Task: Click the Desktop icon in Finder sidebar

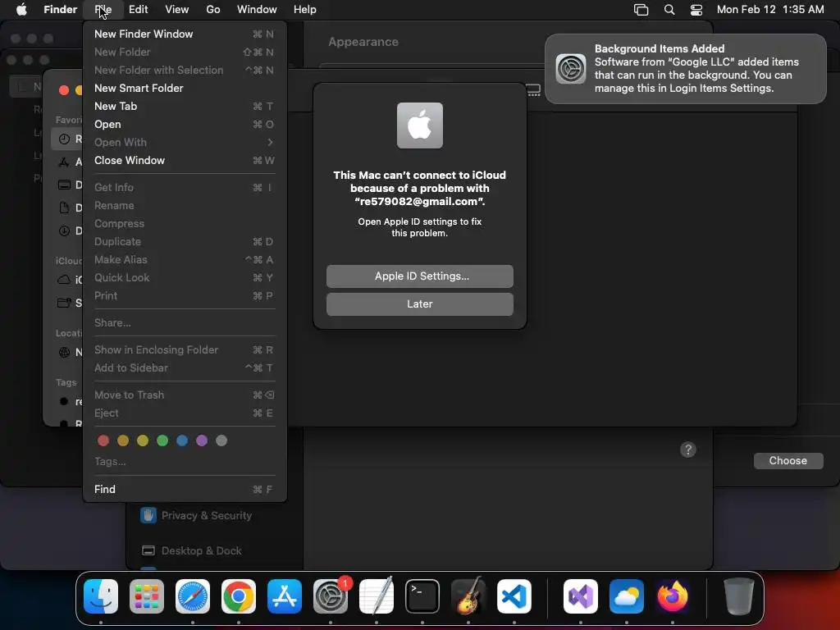Action: [x=64, y=185]
